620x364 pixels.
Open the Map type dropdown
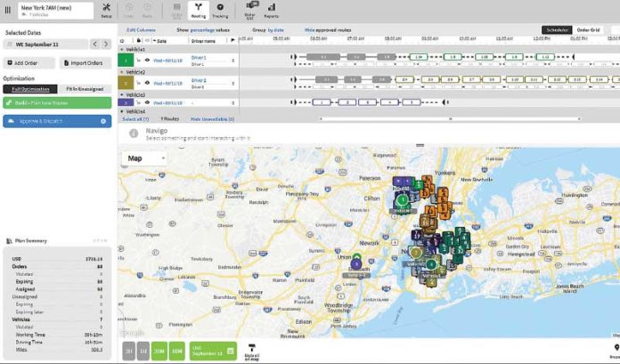click(143, 157)
